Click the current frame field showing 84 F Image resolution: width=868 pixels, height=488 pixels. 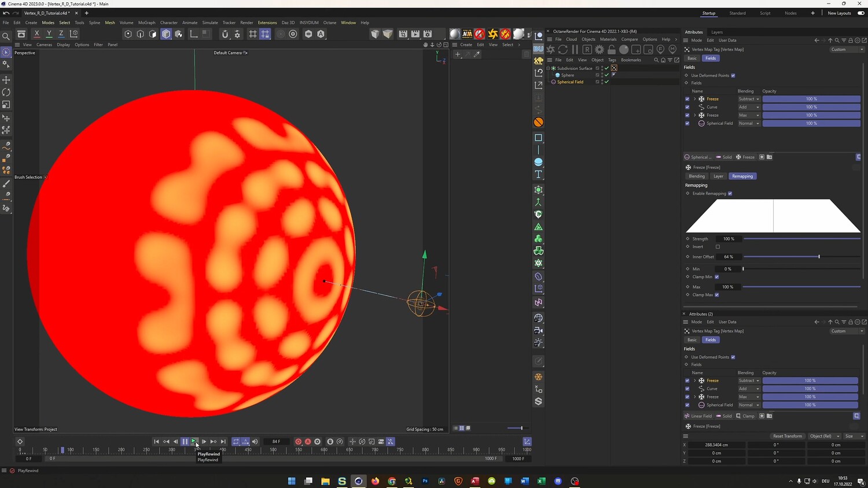(276, 442)
